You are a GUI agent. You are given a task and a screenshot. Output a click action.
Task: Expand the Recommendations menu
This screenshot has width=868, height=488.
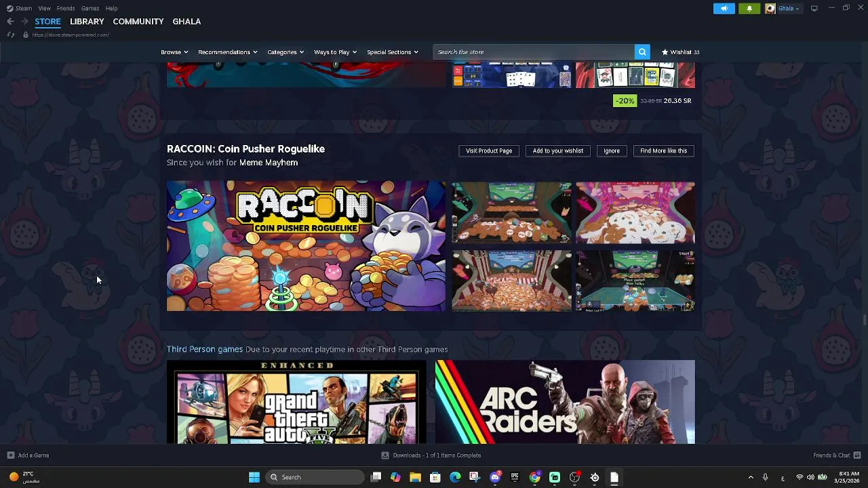(x=228, y=52)
